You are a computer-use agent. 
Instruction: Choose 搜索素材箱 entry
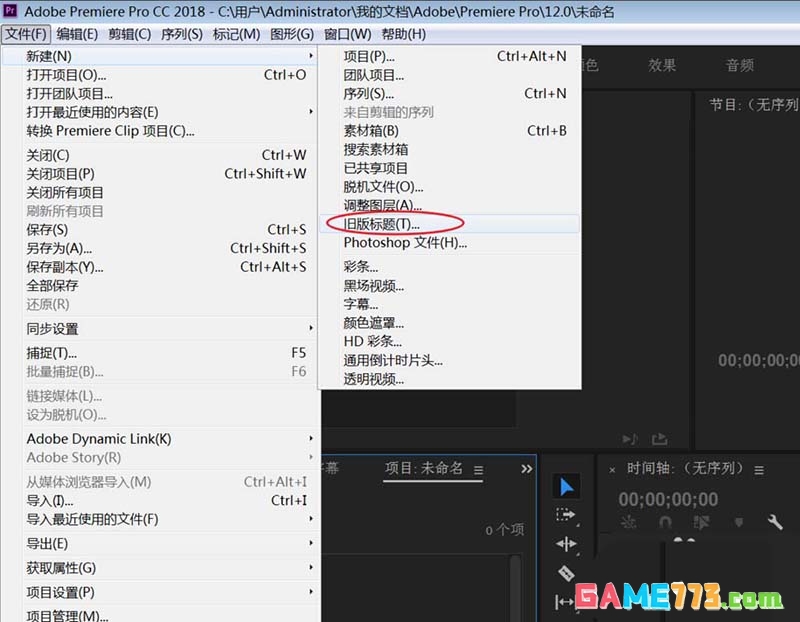[x=449, y=150]
